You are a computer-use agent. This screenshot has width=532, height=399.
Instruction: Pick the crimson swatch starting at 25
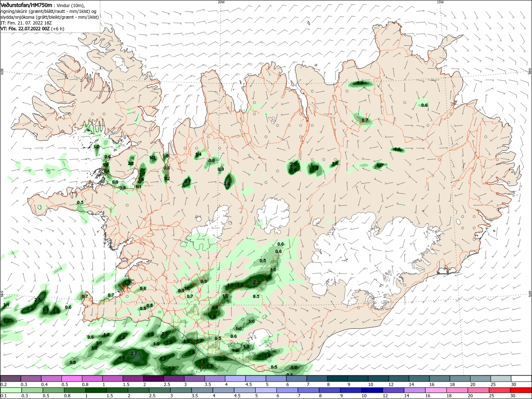click(500, 390)
